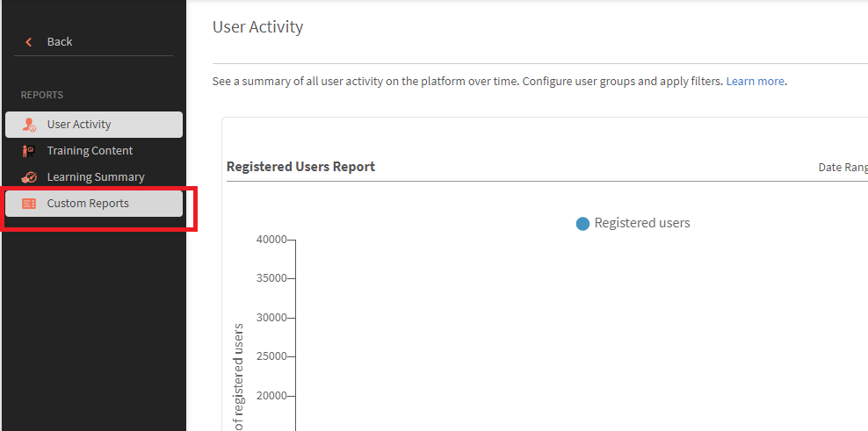Viewport: 868px width, 431px height.
Task: Select Learning Summary in the sidebar
Action: [93, 177]
